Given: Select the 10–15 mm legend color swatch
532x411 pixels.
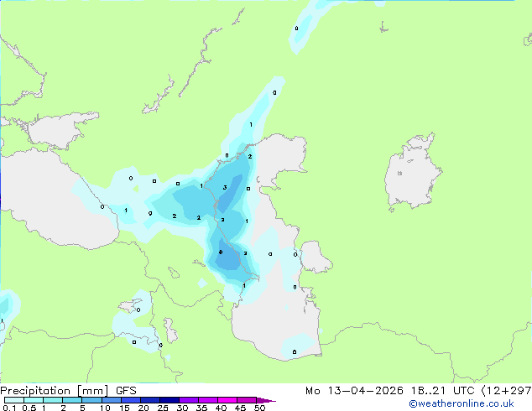Looking at the screenshot, I should pos(111,400).
